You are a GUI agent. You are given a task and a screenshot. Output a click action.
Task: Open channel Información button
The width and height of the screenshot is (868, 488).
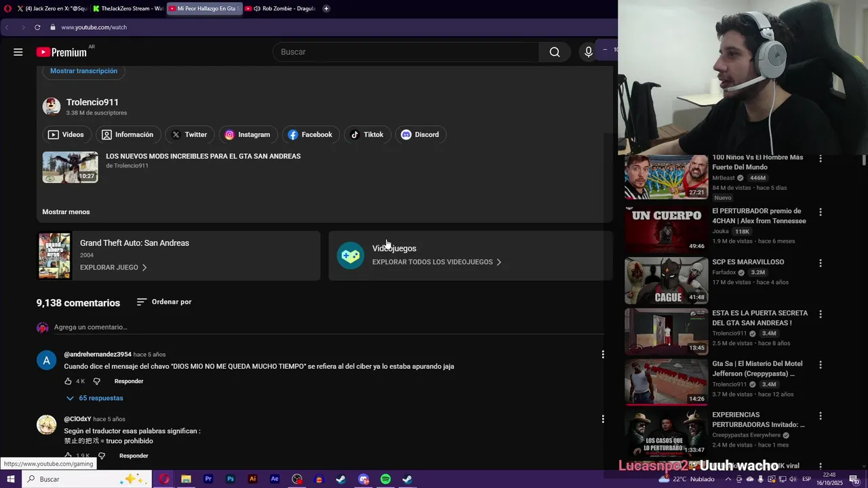point(128,135)
